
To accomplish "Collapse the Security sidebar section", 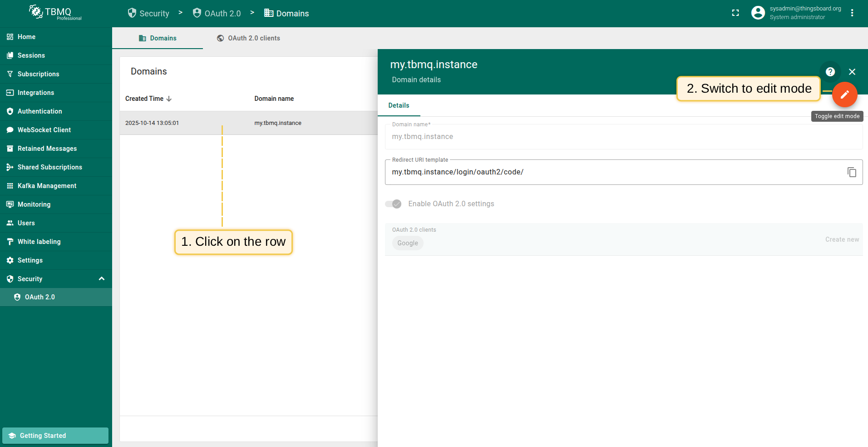I will [x=102, y=279].
